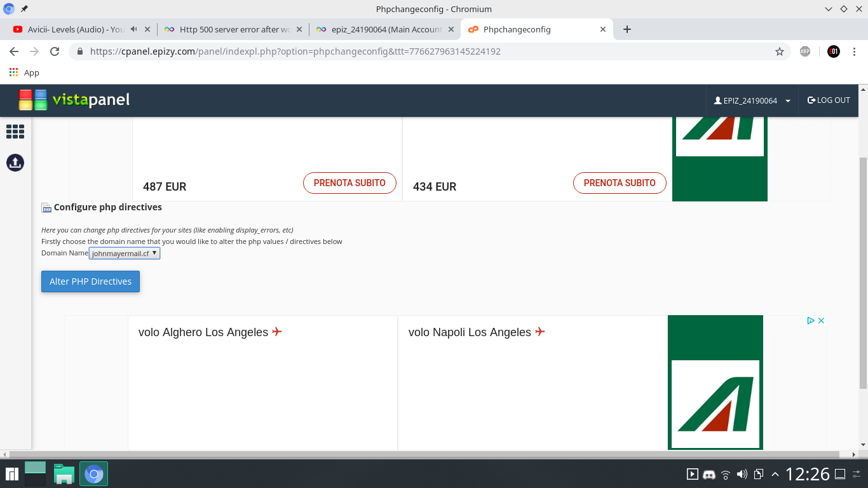Open the Domain Name dropdown
The height and width of the screenshot is (488, 868).
coord(125,253)
